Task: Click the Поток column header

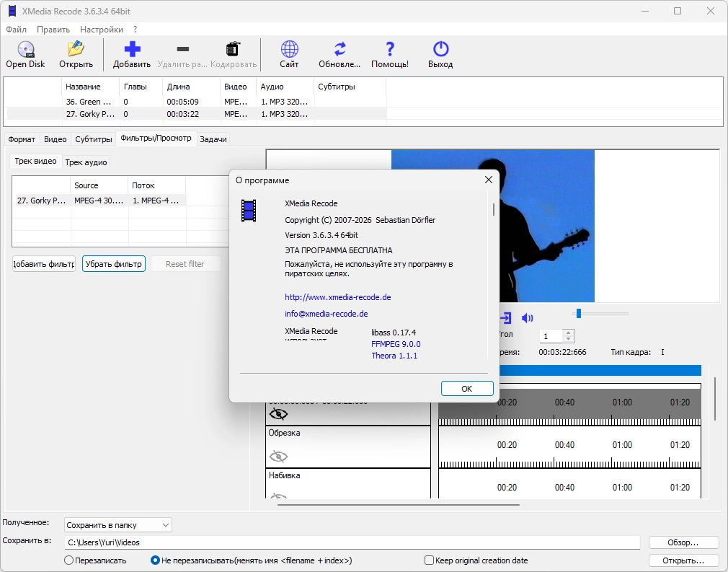Action: click(156, 185)
